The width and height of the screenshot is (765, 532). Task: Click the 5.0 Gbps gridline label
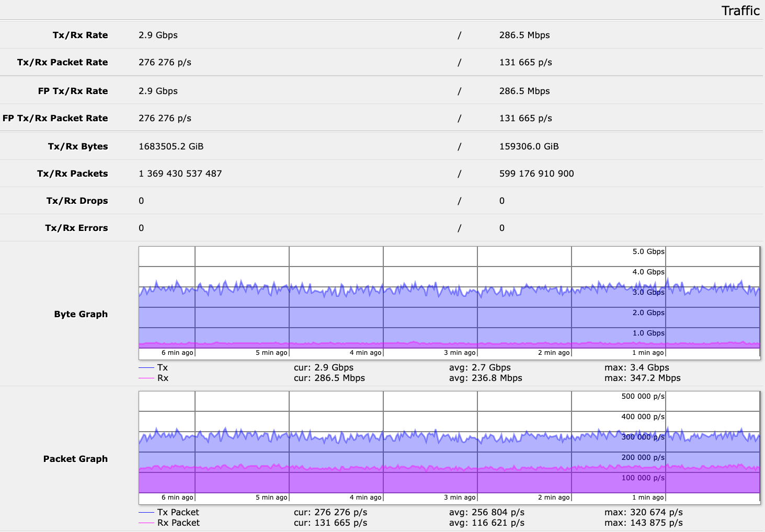tap(648, 251)
